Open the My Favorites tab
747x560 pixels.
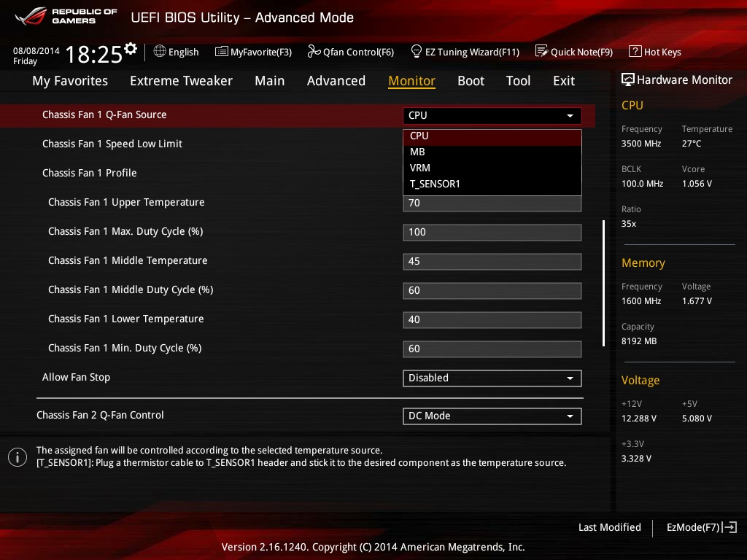pyautogui.click(x=70, y=81)
